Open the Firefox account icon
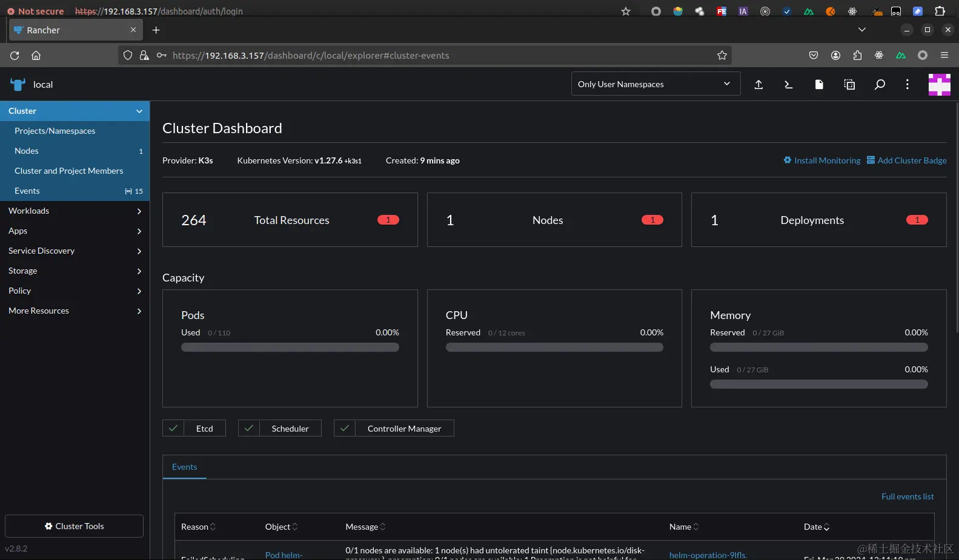The image size is (959, 560). (x=835, y=55)
